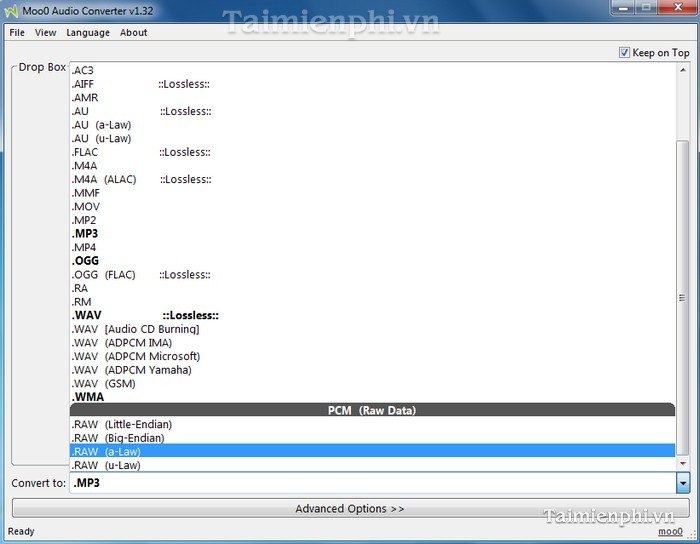Open the File menu
The image size is (700, 544).
pos(17,32)
